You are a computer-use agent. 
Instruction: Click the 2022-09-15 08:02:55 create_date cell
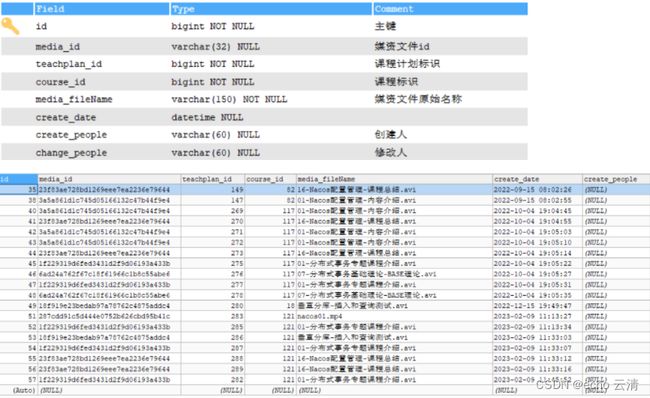tap(537, 200)
